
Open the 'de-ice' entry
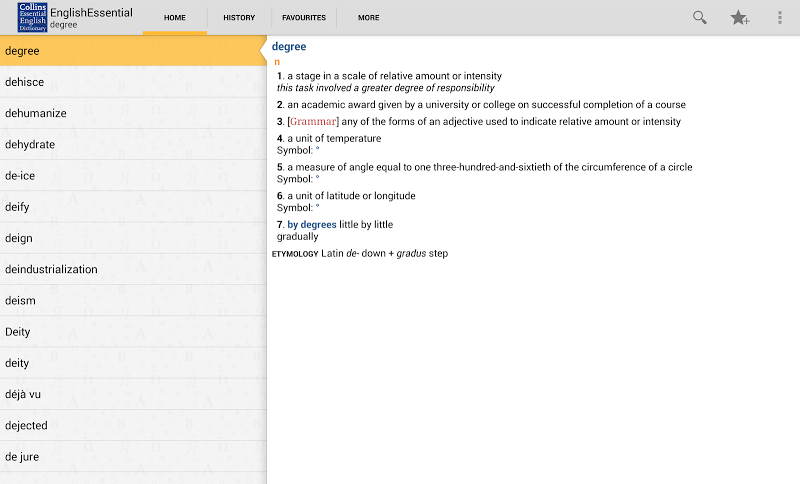pos(133,175)
